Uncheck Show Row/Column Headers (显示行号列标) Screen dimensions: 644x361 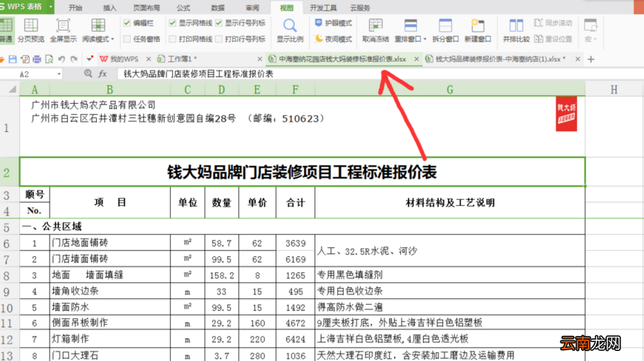[219, 23]
